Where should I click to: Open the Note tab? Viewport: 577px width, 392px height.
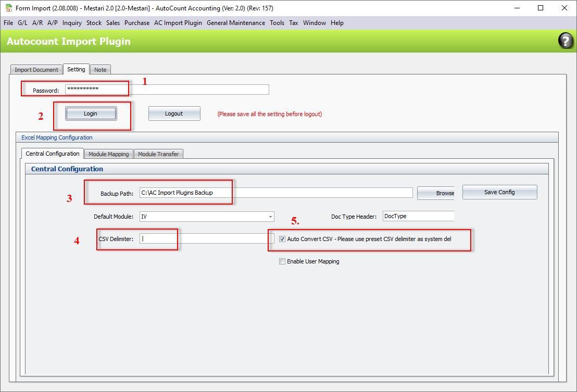point(100,69)
